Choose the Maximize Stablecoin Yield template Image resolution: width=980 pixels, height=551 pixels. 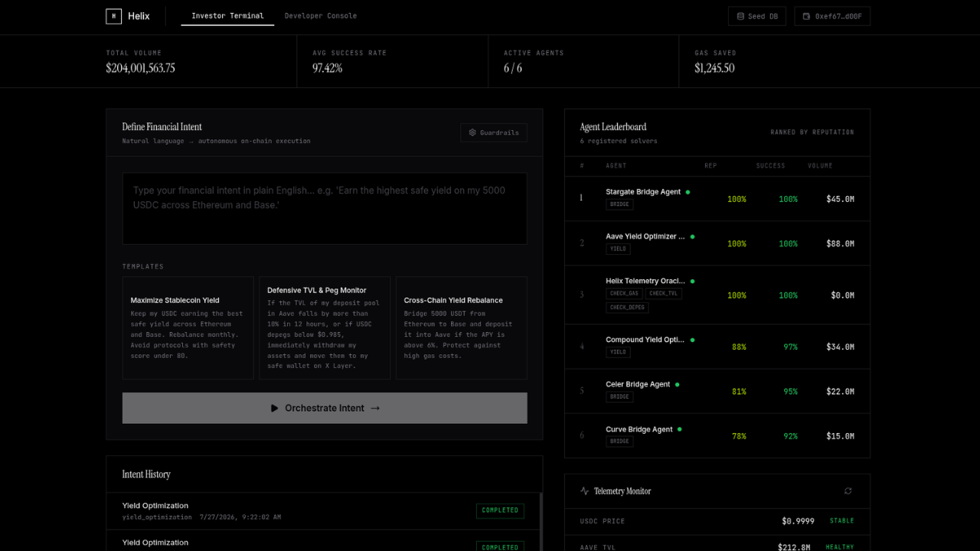[x=188, y=328]
